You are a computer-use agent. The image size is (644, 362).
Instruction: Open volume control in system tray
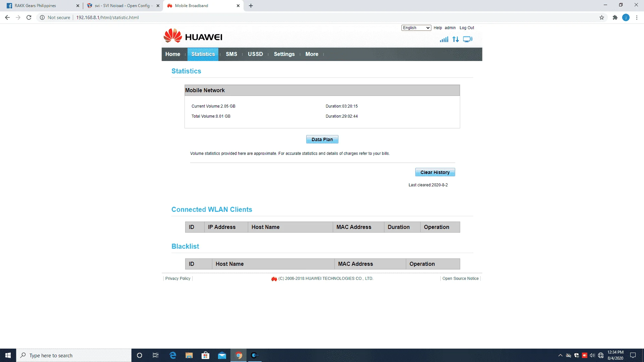pyautogui.click(x=592, y=355)
